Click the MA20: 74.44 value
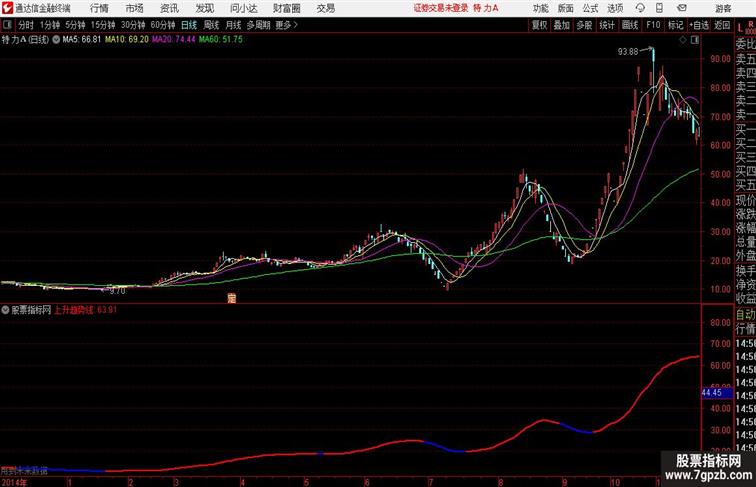 coord(174,40)
